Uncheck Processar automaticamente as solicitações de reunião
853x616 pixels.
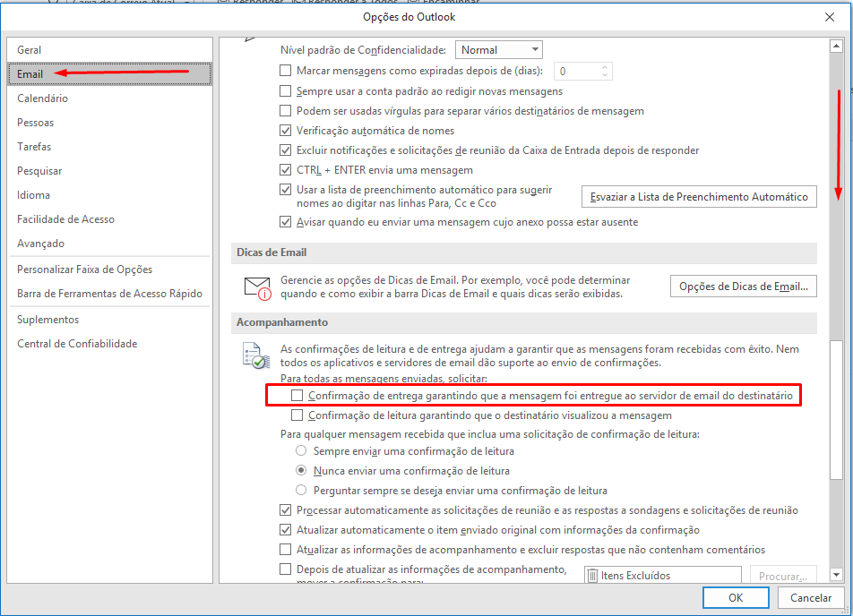[x=285, y=510]
